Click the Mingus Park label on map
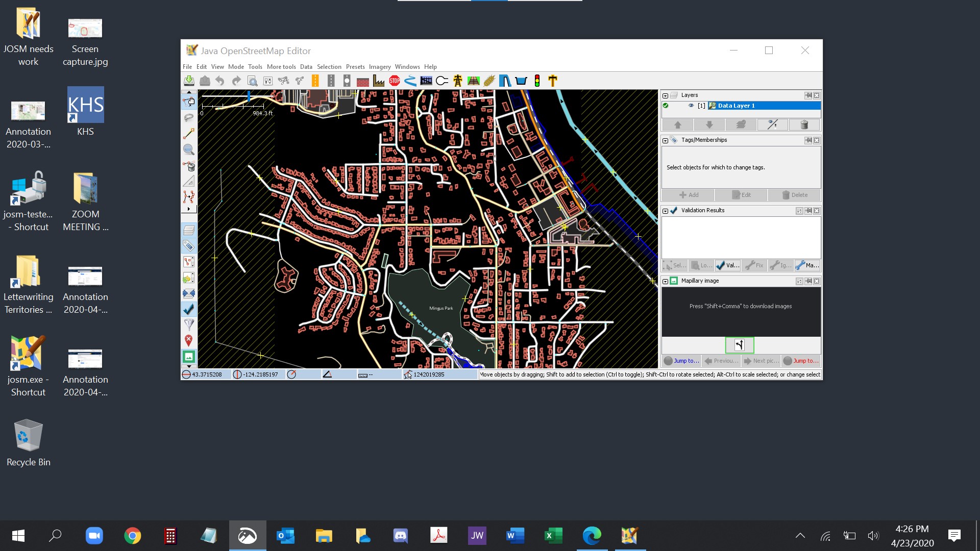 (x=441, y=308)
